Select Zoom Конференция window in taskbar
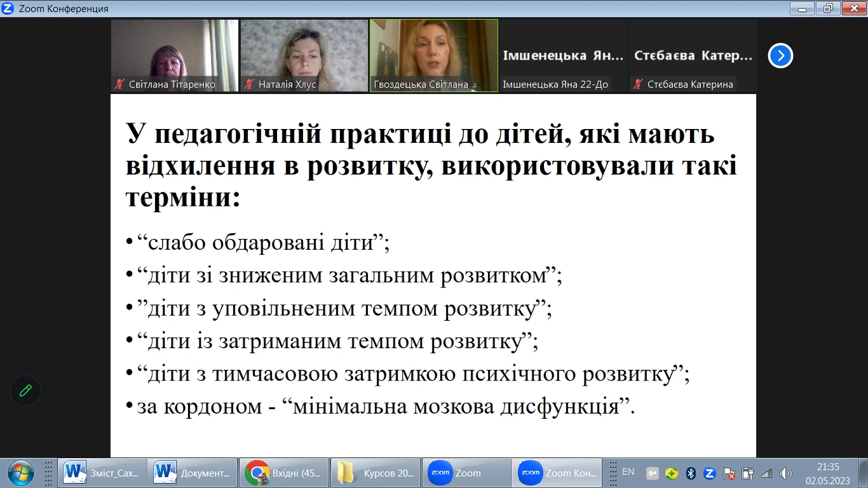 click(558, 473)
